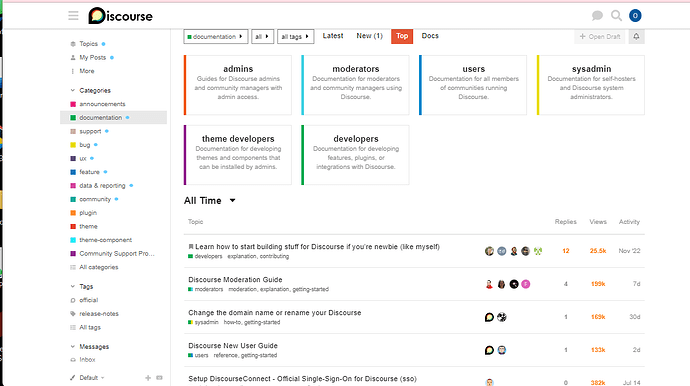This screenshot has height=386, width=690.
Task: Switch to the Latest tab
Action: (x=333, y=36)
